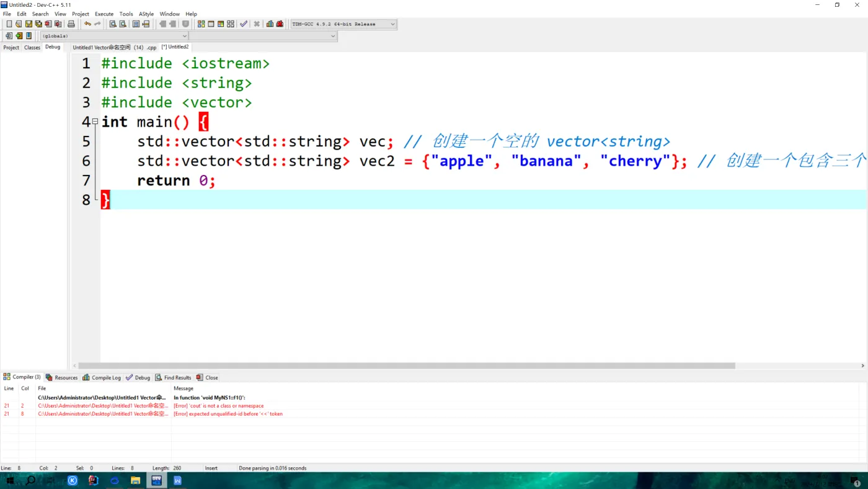Click the scroll right arrow of editor scrollbar
This screenshot has width=868, height=489.
click(863, 366)
